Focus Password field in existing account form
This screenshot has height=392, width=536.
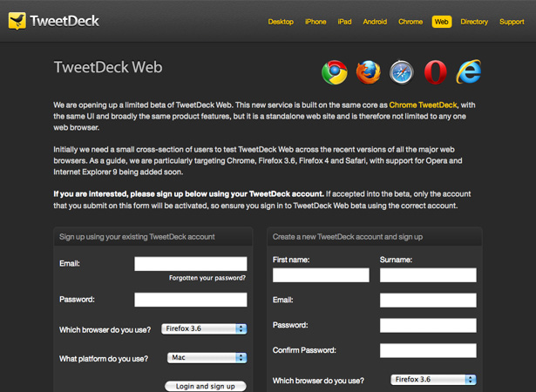point(191,300)
